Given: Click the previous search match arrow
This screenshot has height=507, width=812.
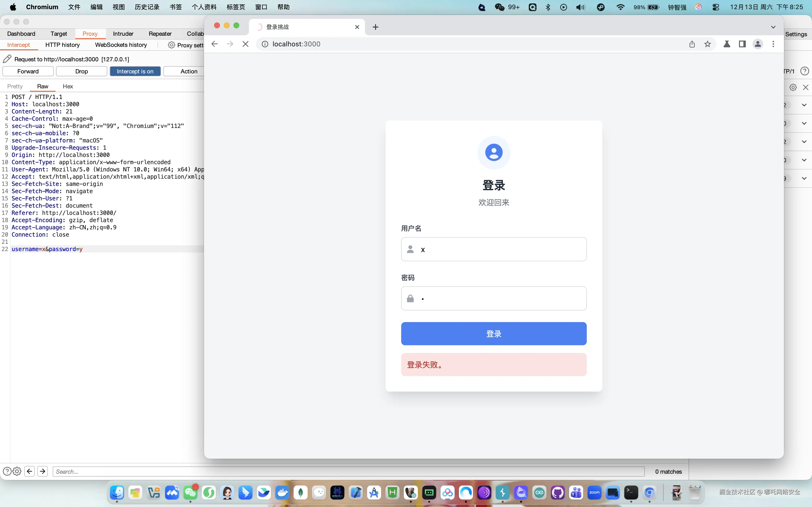Looking at the screenshot, I should pyautogui.click(x=29, y=472).
